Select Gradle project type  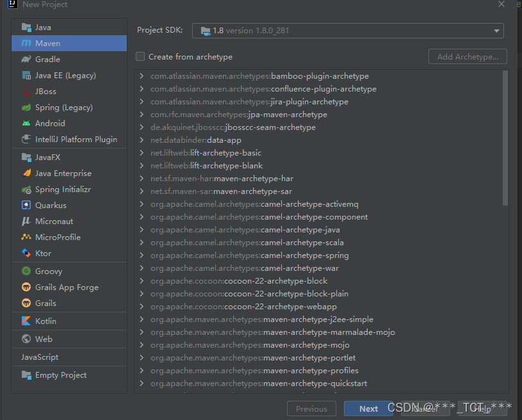click(x=69, y=60)
